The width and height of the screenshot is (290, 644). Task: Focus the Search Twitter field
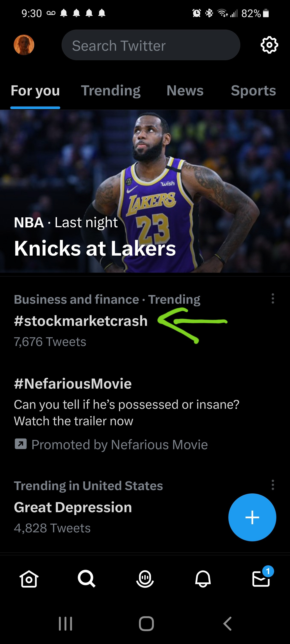151,45
